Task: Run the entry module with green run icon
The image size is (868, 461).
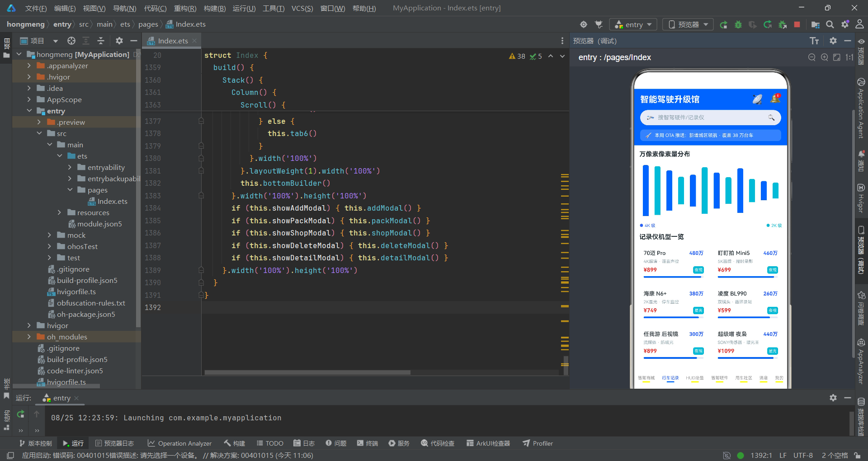Action: click(723, 24)
